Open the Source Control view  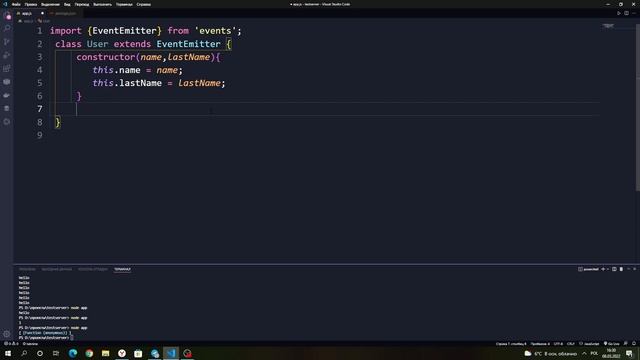click(7, 42)
